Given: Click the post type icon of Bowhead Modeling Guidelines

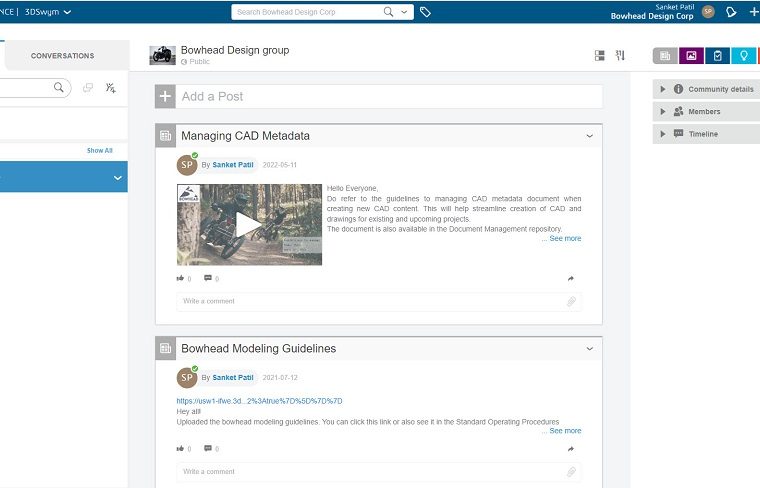Looking at the screenshot, I should coord(165,348).
